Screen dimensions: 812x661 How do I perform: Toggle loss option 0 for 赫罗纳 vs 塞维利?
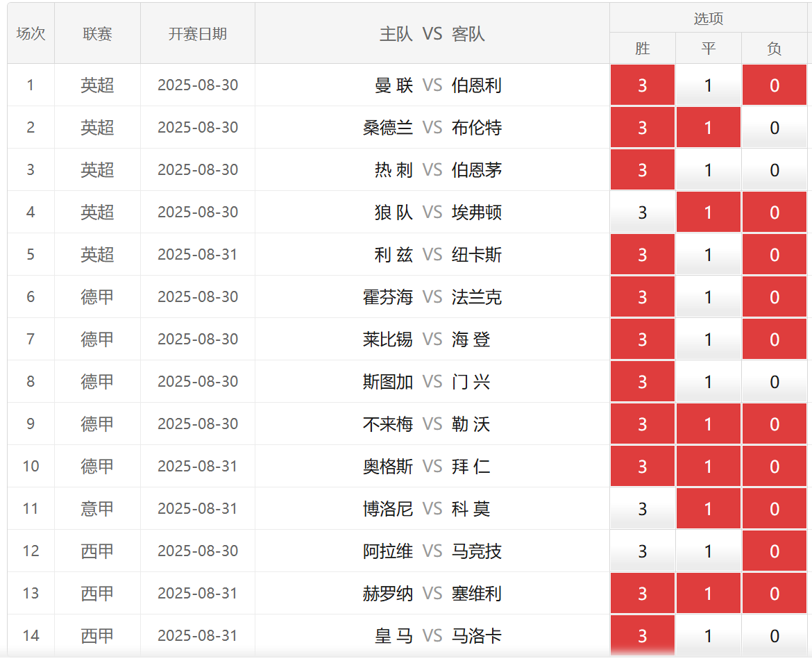775,594
